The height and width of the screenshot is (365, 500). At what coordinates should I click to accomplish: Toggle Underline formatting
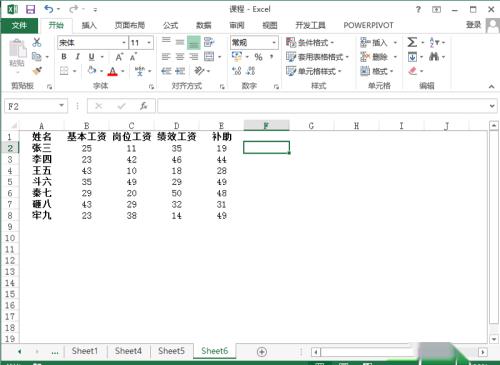91,57
